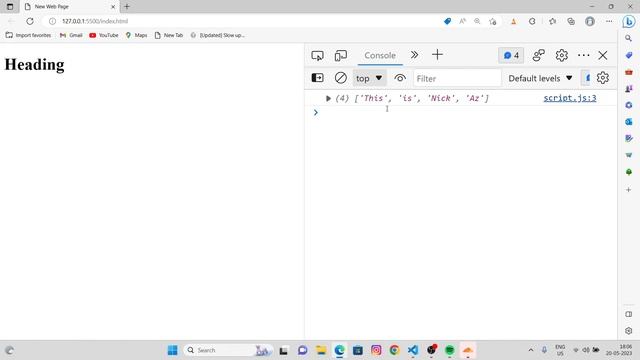This screenshot has height=360, width=640.
Task: Open the Edge settings and more menu
Action: (609, 21)
